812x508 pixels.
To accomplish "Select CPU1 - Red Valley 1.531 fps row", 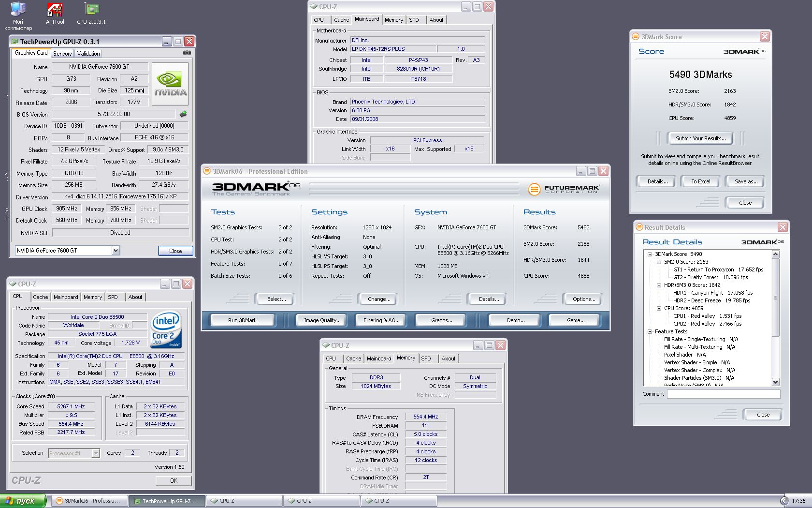I will coord(707,316).
